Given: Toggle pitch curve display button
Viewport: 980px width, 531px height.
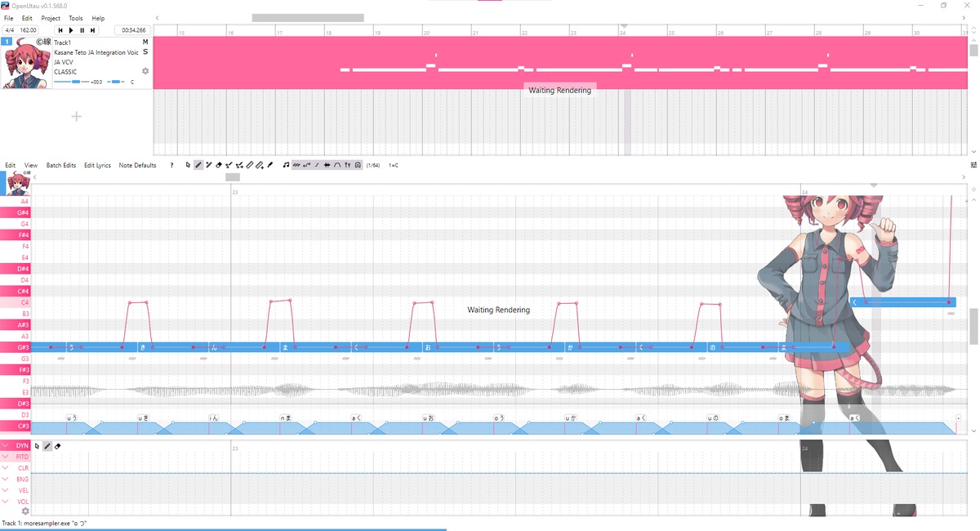Looking at the screenshot, I should 306,165.
